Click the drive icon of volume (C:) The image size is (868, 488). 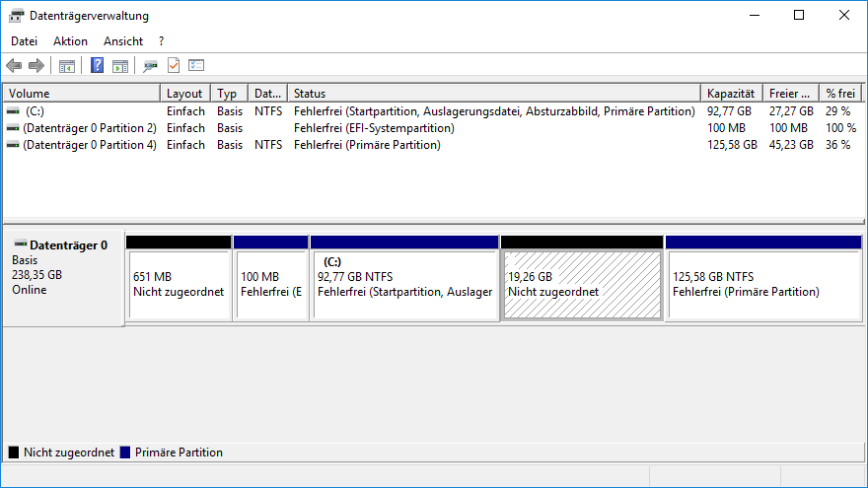coord(13,111)
